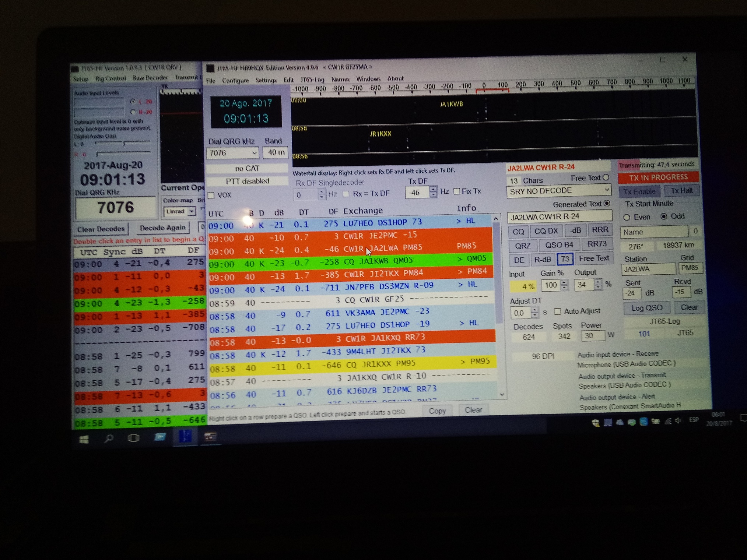Enable the VOX checkbox
Screen dimensions: 747x560
(x=211, y=195)
